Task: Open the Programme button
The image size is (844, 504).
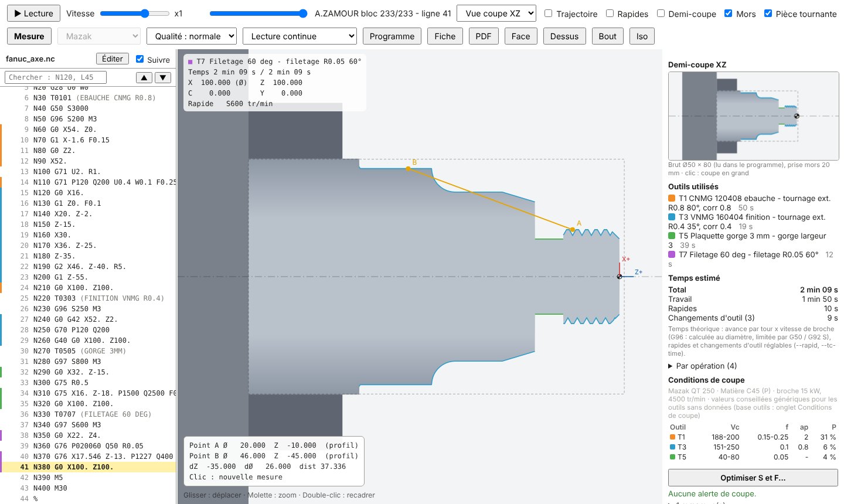Action: click(392, 36)
